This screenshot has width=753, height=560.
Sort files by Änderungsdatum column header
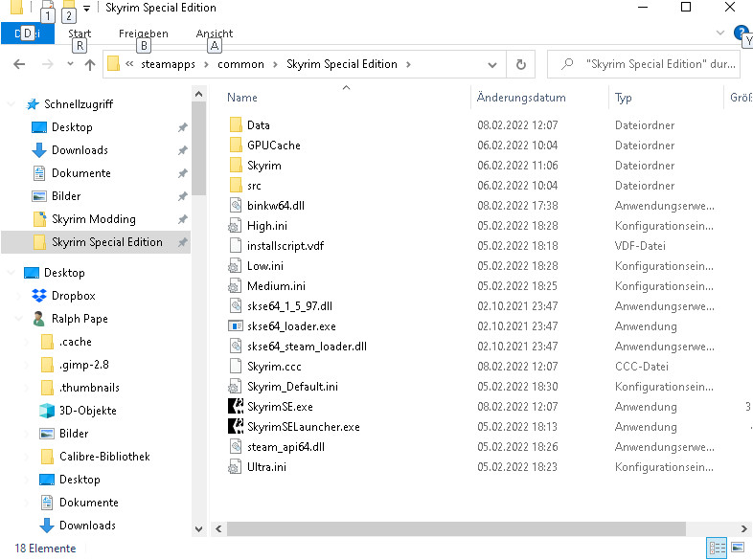(521, 98)
